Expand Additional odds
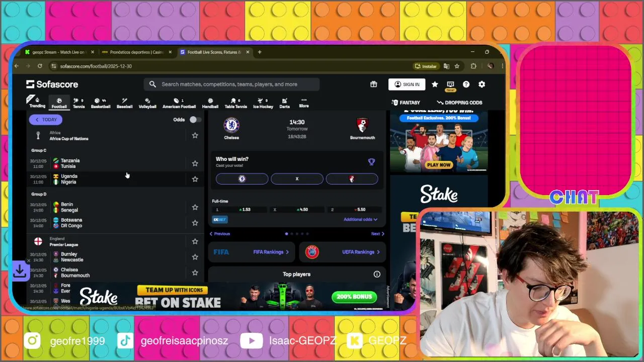The image size is (644, 362). pos(360,220)
